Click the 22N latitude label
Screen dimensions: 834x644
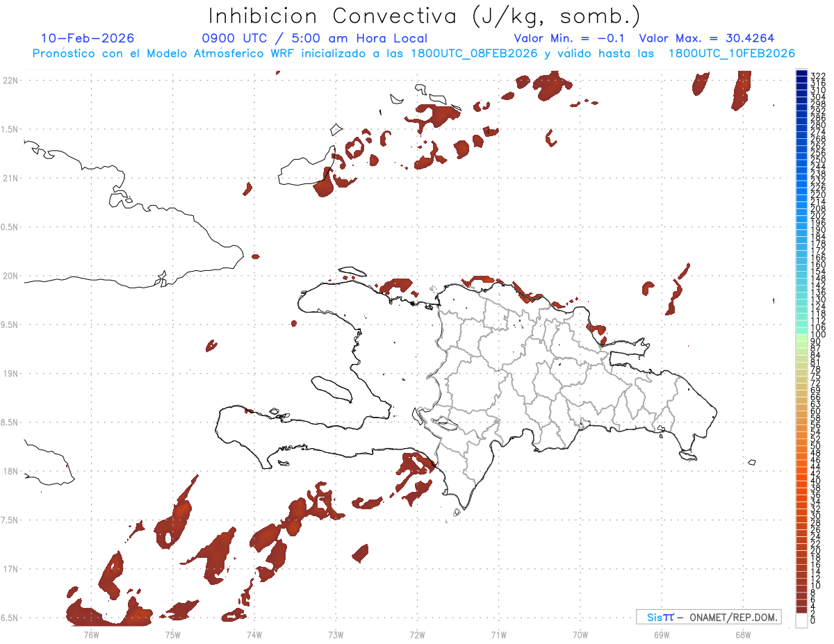(10, 81)
